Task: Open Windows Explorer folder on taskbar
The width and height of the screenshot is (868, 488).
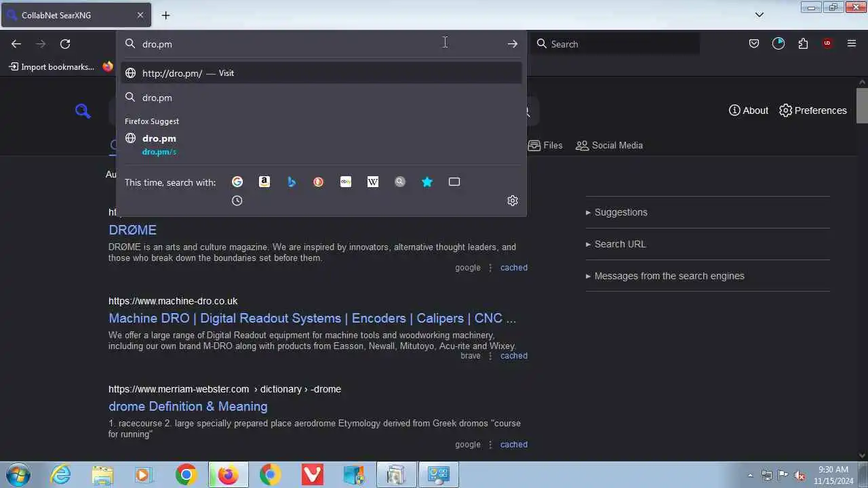Action: click(x=102, y=475)
